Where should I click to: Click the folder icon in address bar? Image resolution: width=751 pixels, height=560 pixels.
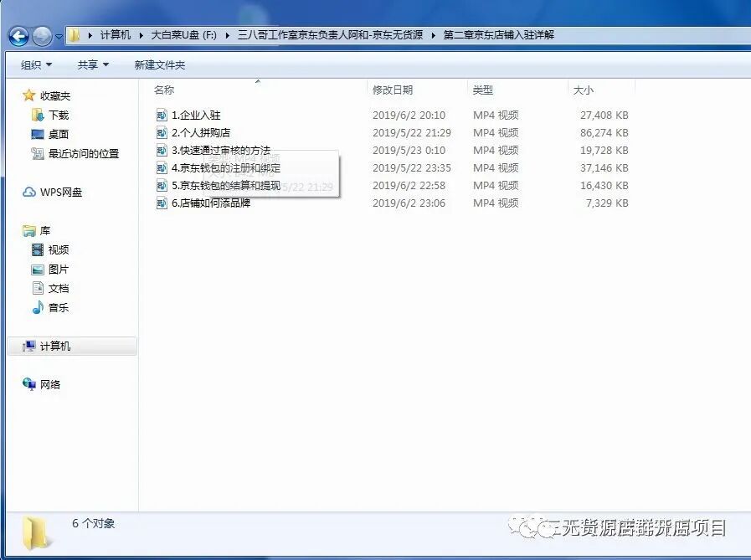pyautogui.click(x=74, y=35)
